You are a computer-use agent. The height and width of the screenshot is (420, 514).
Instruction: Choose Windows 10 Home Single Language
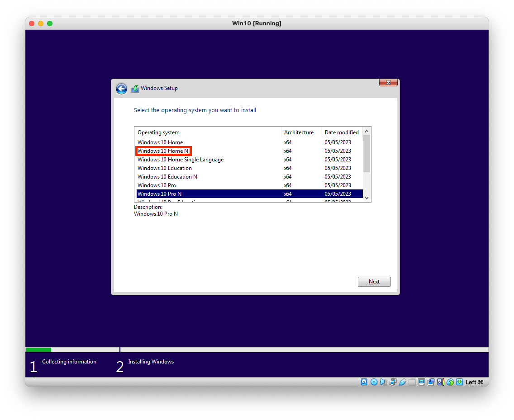tap(249, 160)
